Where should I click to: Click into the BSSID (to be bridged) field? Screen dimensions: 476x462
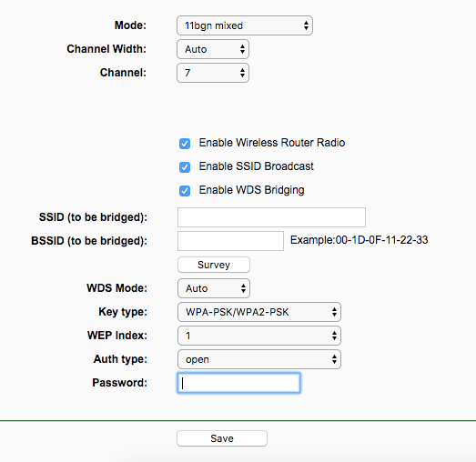point(230,241)
